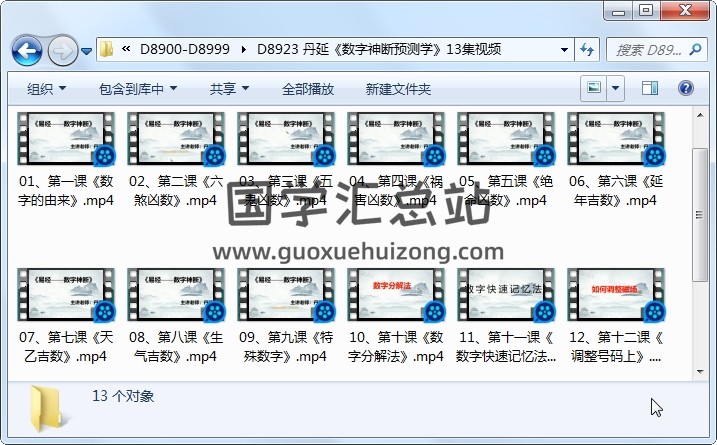Select the 08、第八课《生气吉数》 video thumbnail
Viewport: 717px width, 445px height.
click(176, 295)
